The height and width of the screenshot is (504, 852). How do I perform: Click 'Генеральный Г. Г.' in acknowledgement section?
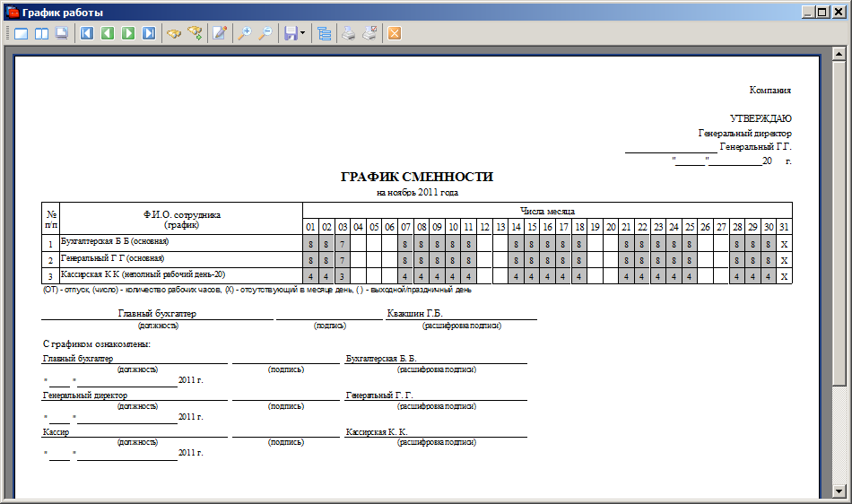[379, 395]
